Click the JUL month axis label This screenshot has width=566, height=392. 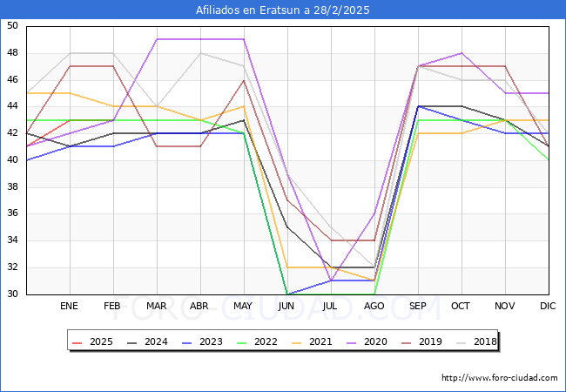[330, 306]
